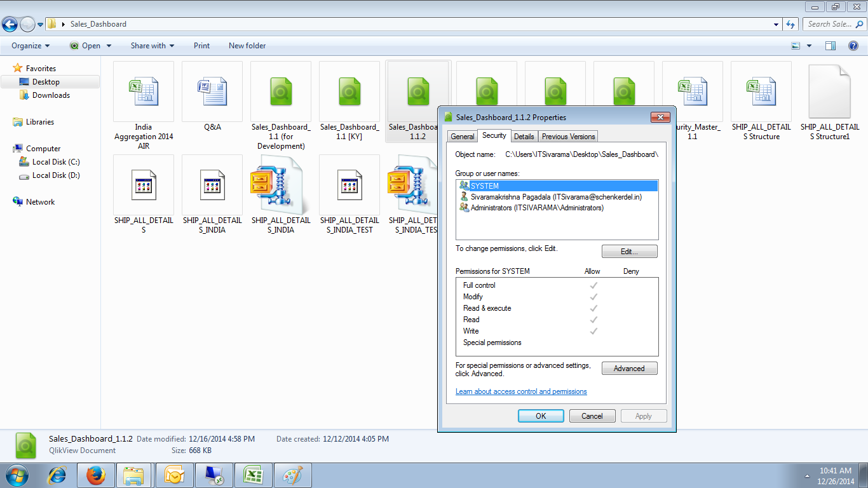
Task: Select the SYSTEM group entry
Action: point(557,186)
